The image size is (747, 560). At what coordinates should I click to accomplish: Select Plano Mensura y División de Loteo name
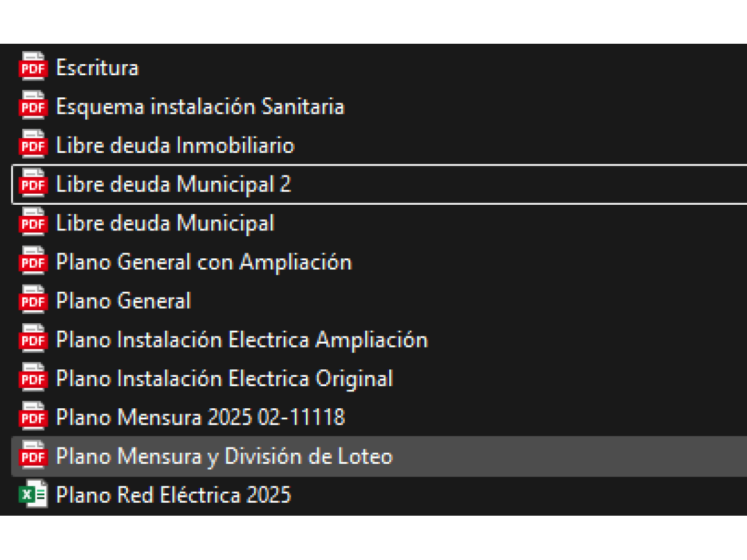coord(224,456)
